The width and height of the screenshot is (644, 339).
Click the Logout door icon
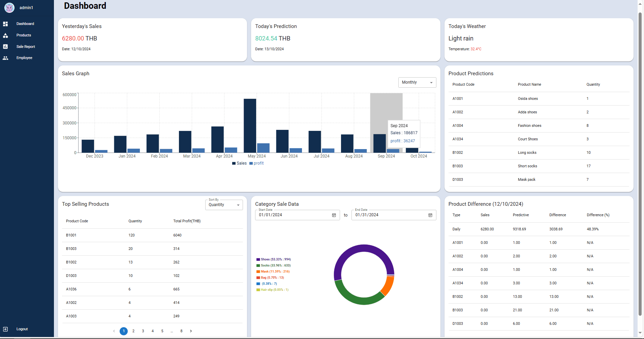point(5,329)
